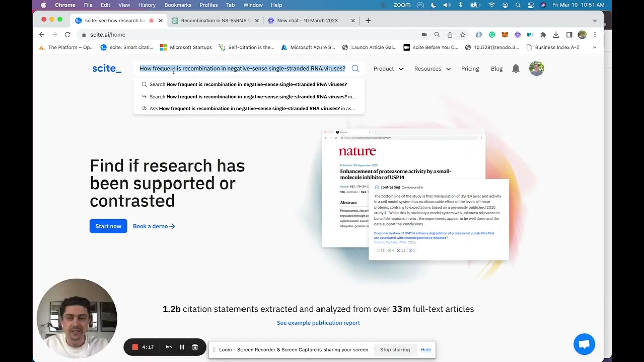Open the History menu
The width and height of the screenshot is (644, 362).
(x=147, y=5)
